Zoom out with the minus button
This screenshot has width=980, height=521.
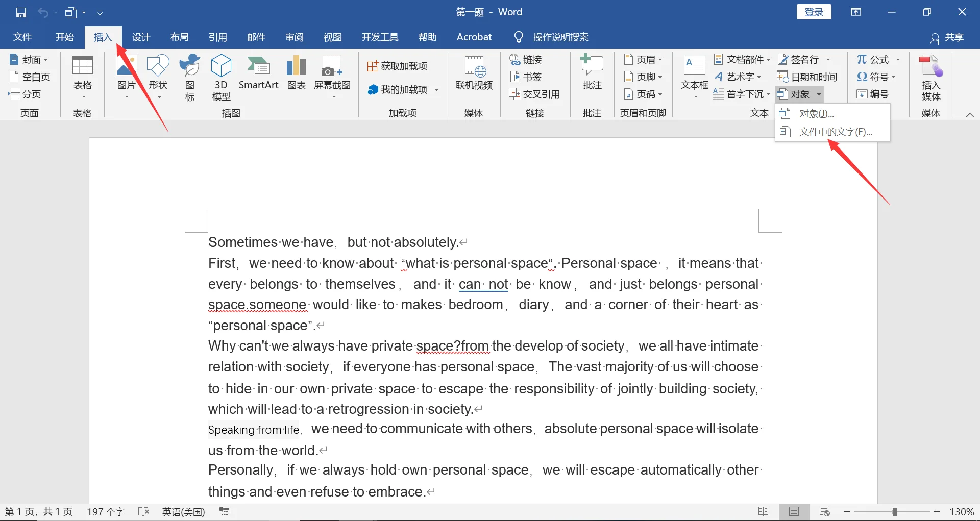click(x=847, y=512)
